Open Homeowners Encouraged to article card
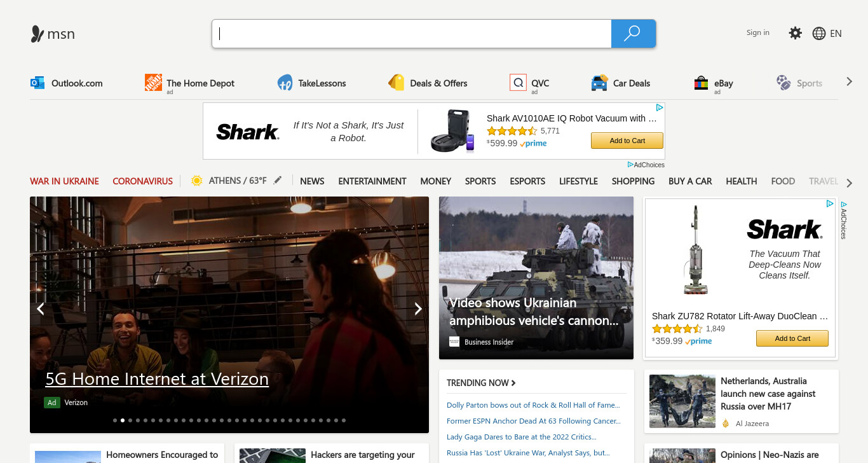The height and width of the screenshot is (463, 868). click(127, 453)
